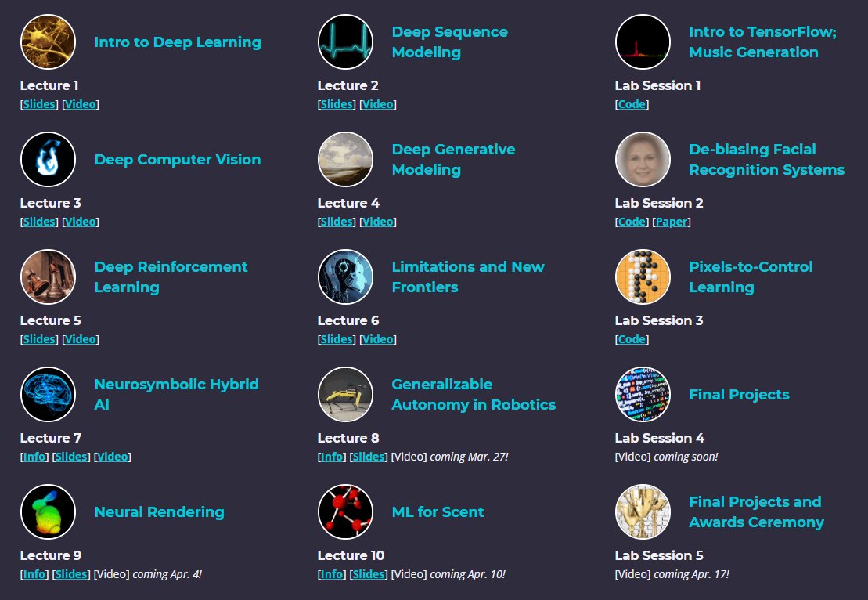The height and width of the screenshot is (600, 868).
Task: Open Info link for Lecture 8
Action: [332, 457]
